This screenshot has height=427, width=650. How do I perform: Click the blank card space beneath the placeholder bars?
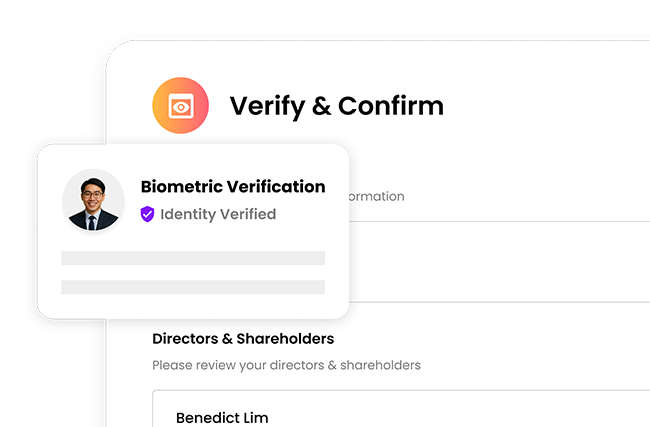point(193,306)
